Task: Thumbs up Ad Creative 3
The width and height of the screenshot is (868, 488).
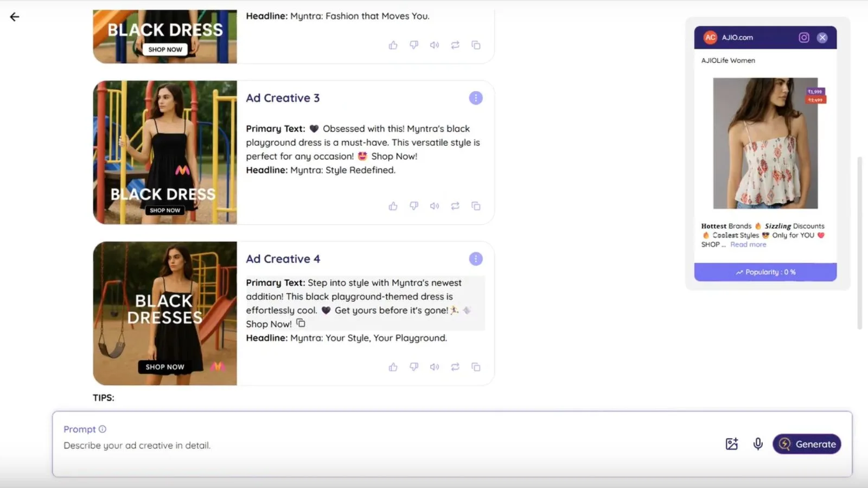Action: pos(393,206)
